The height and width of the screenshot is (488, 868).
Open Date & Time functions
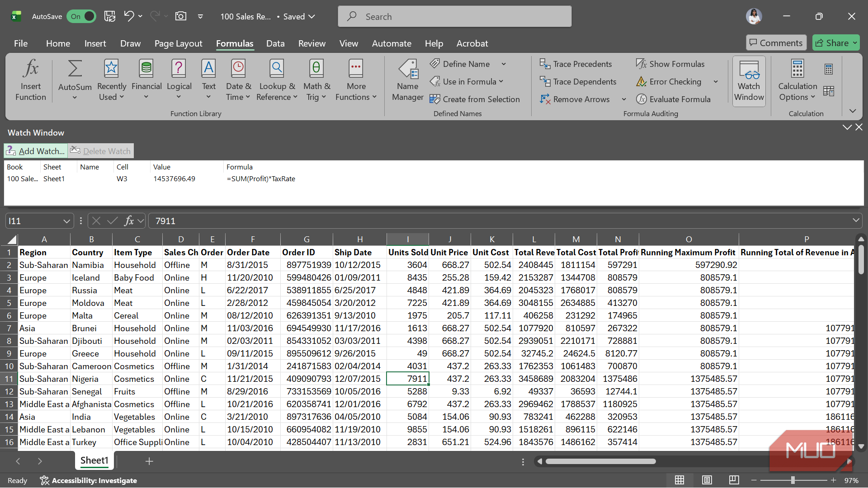238,80
